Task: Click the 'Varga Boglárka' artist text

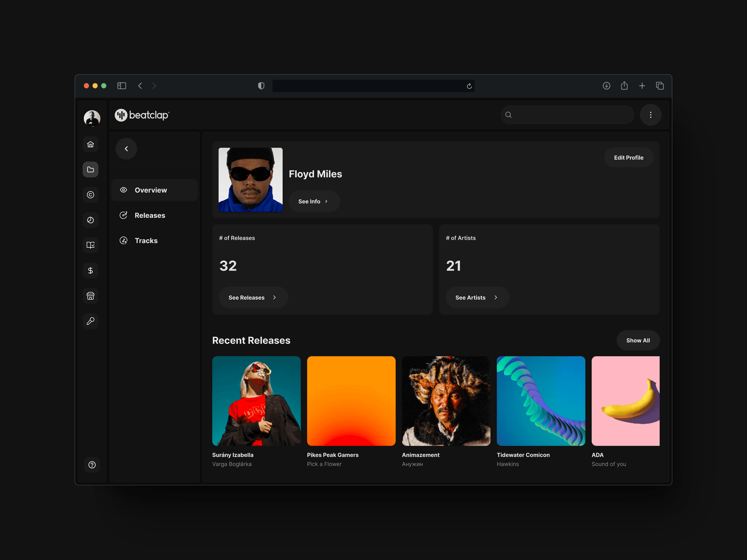Action: click(232, 464)
